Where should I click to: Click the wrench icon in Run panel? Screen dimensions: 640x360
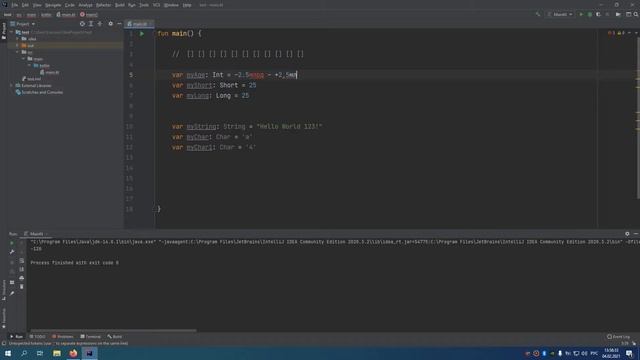tap(12, 252)
